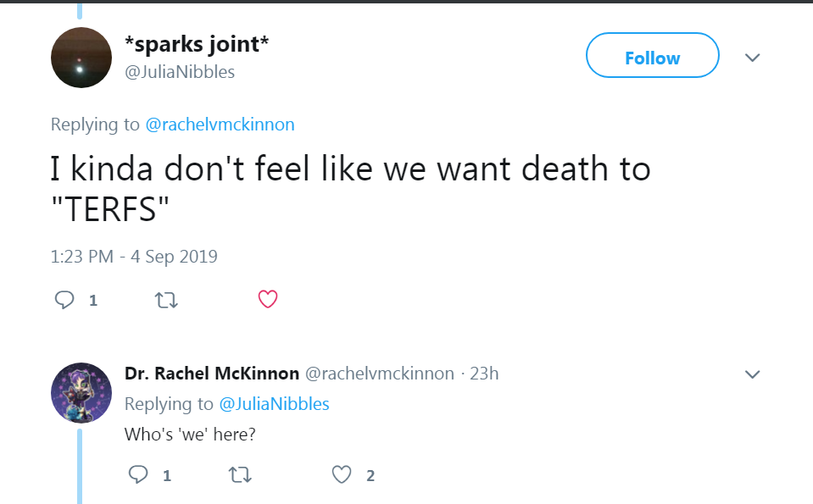Click the 1:23 PM - 4 Sep 2019 timestamp
813x504 pixels.
pyautogui.click(x=134, y=256)
